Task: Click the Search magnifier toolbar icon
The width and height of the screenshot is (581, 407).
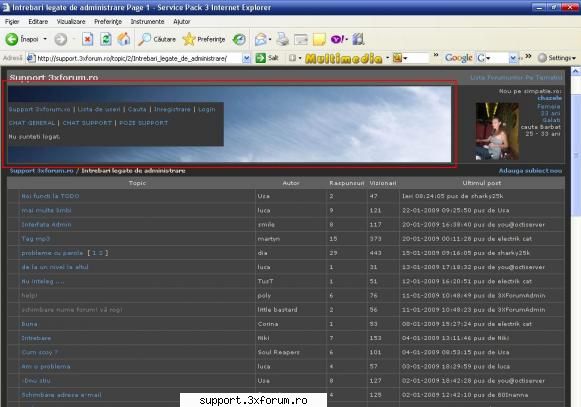Action: pyautogui.click(x=144, y=39)
